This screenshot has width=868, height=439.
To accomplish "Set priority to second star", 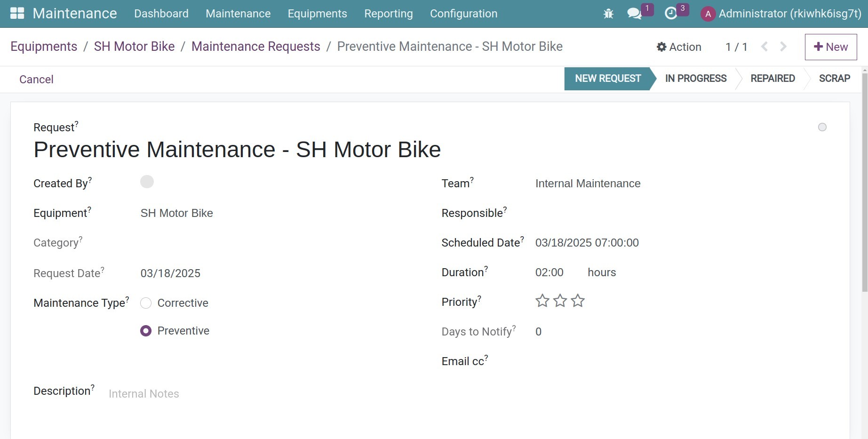I will click(560, 301).
